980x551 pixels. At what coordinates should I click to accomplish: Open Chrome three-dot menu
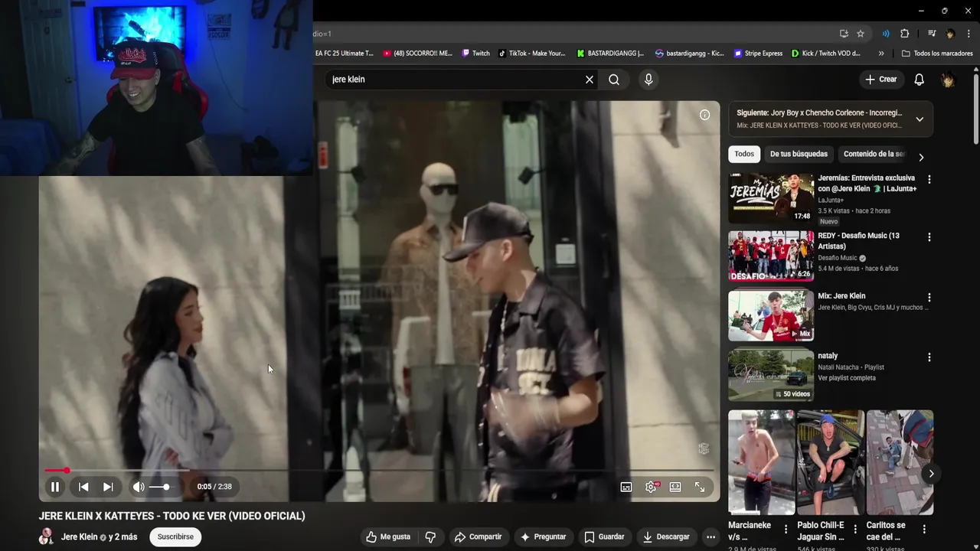pyautogui.click(x=969, y=34)
